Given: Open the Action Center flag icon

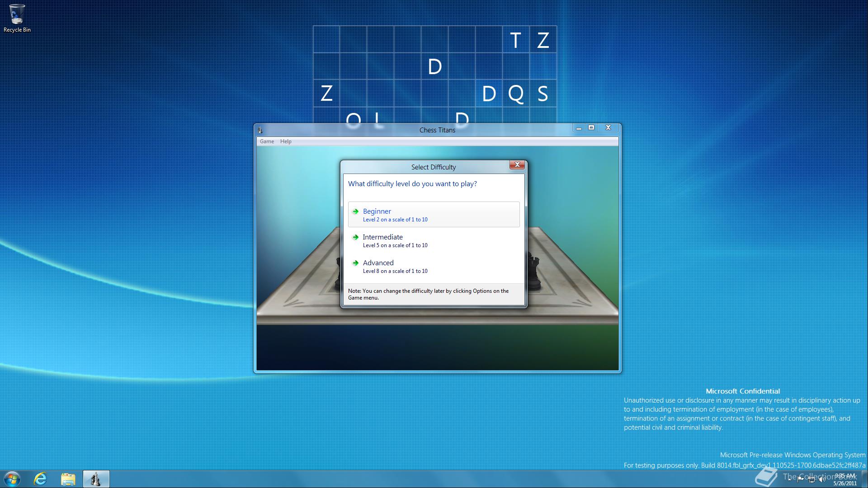Looking at the screenshot, I should pos(800,479).
